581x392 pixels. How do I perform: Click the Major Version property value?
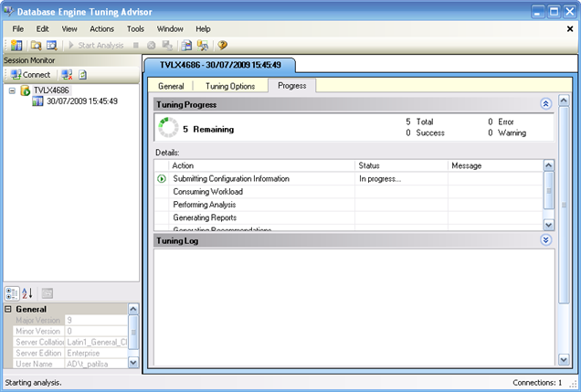pyautogui.click(x=96, y=320)
